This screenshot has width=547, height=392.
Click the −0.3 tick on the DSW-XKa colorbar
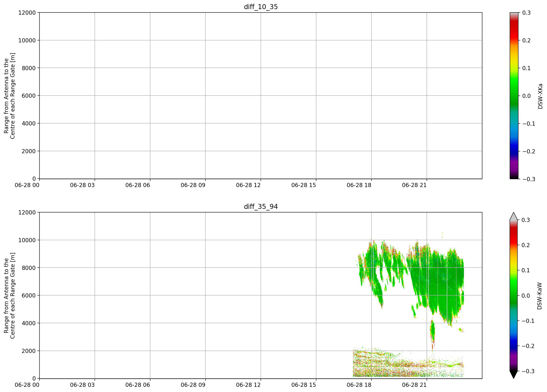point(529,179)
